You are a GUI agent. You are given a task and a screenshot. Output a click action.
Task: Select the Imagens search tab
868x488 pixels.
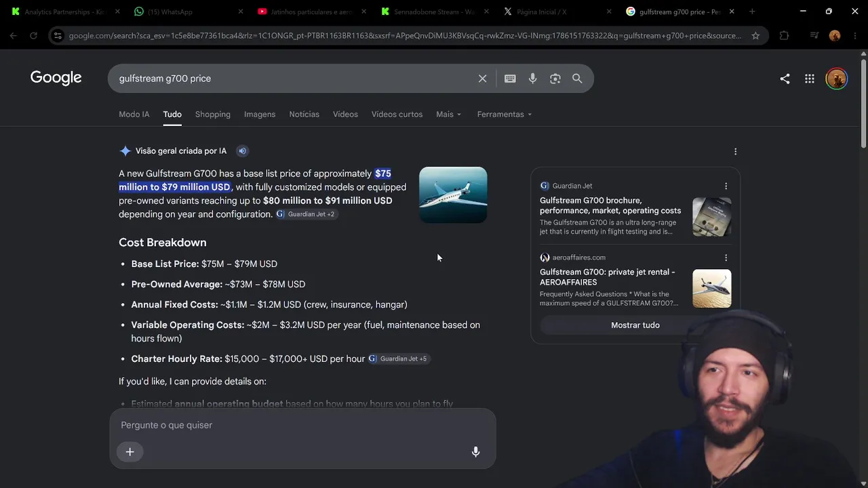tap(260, 115)
